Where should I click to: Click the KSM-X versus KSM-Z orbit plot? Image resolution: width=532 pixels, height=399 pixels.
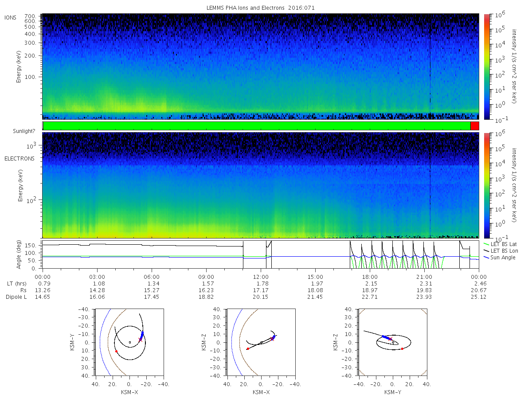point(261,342)
